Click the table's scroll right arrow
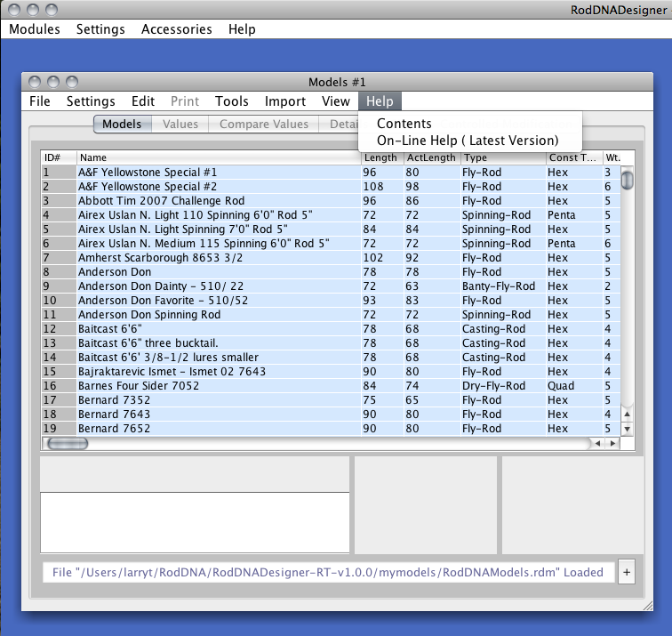The image size is (672, 636). point(612,444)
